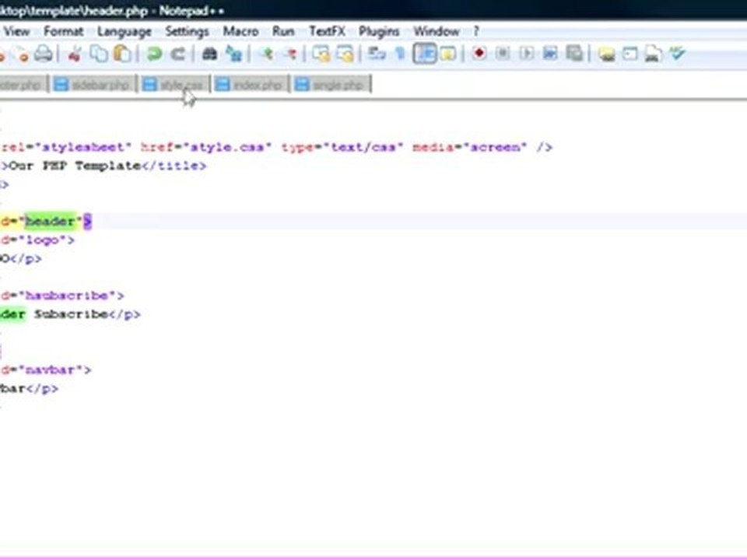This screenshot has height=560, width=747.
Task: Click the document page plugin toolbar icon
Action: [653, 54]
